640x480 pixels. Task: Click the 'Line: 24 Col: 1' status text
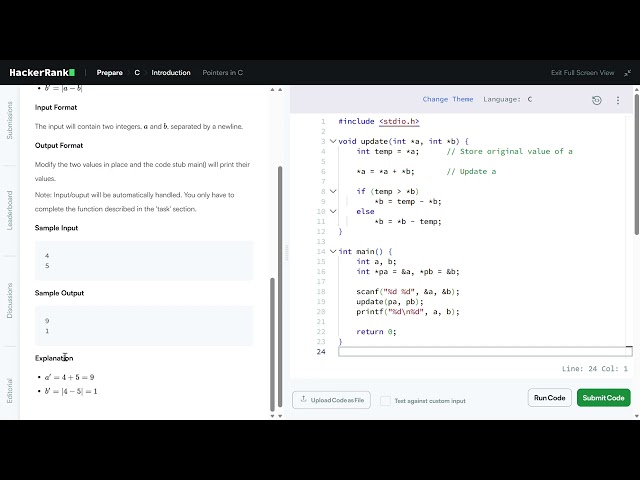[x=595, y=369]
